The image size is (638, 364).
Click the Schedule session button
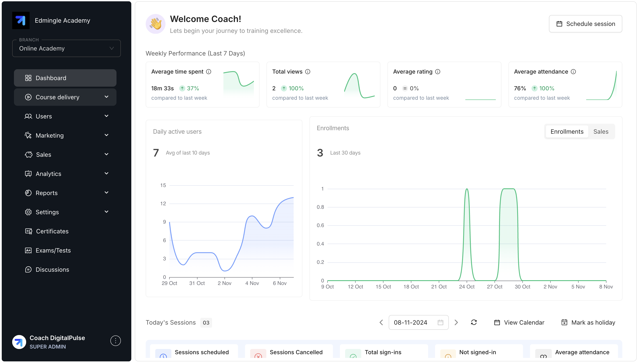[x=585, y=24]
